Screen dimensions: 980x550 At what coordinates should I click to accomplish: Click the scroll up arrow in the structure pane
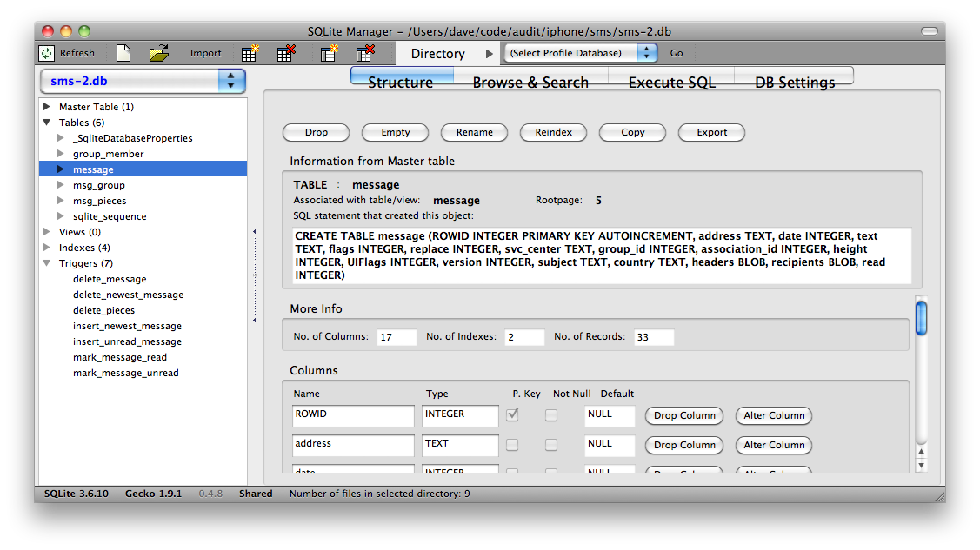(x=921, y=451)
